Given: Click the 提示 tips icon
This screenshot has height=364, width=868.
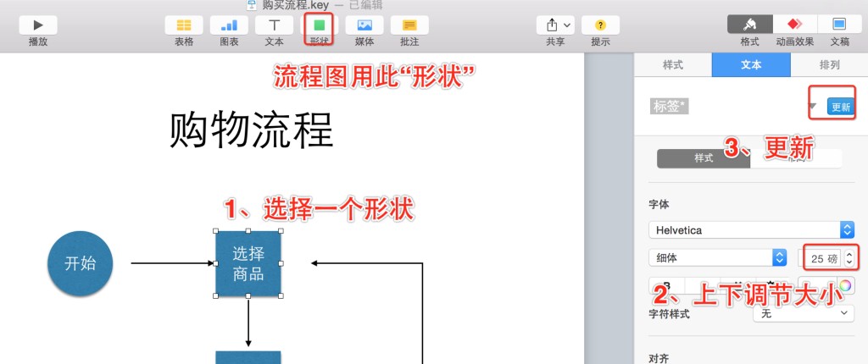Looking at the screenshot, I should (x=600, y=25).
